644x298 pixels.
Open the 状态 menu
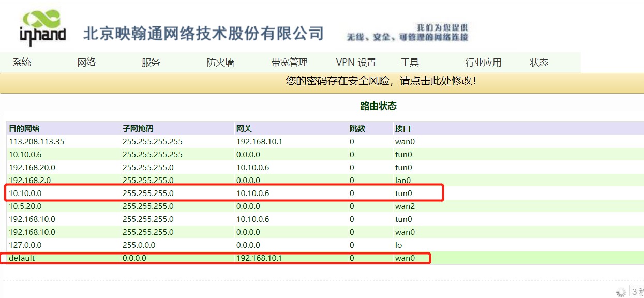(x=539, y=63)
